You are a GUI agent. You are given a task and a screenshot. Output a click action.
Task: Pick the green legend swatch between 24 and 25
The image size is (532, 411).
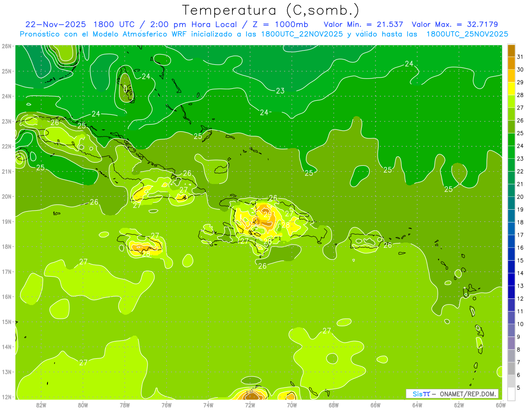(511, 140)
